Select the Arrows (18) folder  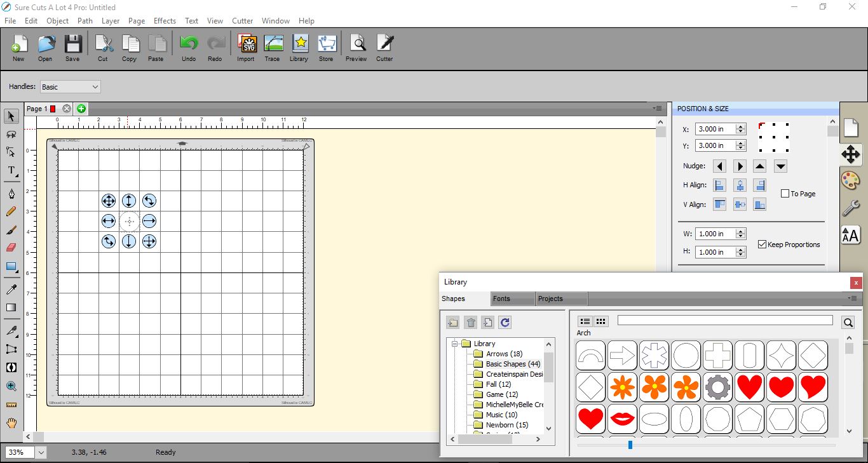coord(504,354)
